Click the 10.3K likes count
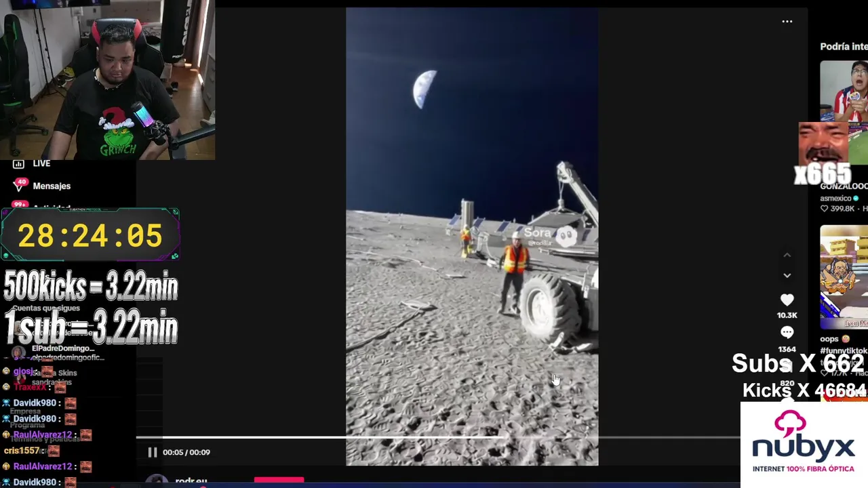Image resolution: width=868 pixels, height=488 pixels. click(787, 315)
